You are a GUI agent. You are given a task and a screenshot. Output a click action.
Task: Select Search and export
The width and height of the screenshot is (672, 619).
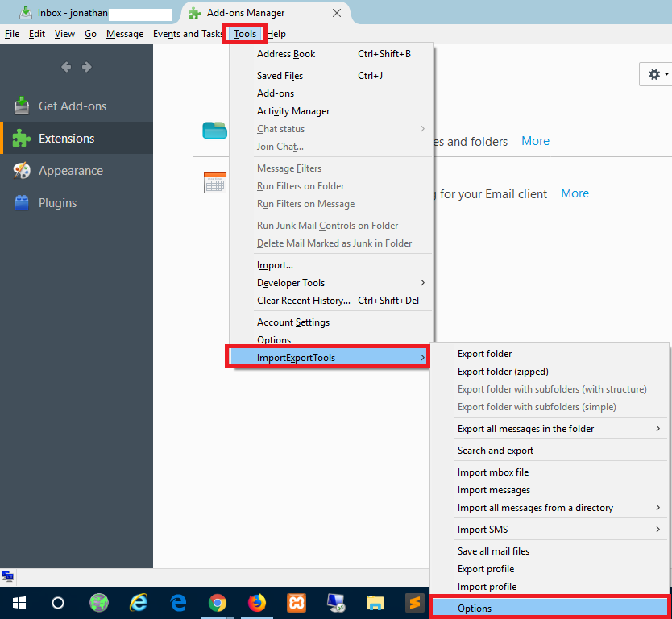click(x=550, y=450)
